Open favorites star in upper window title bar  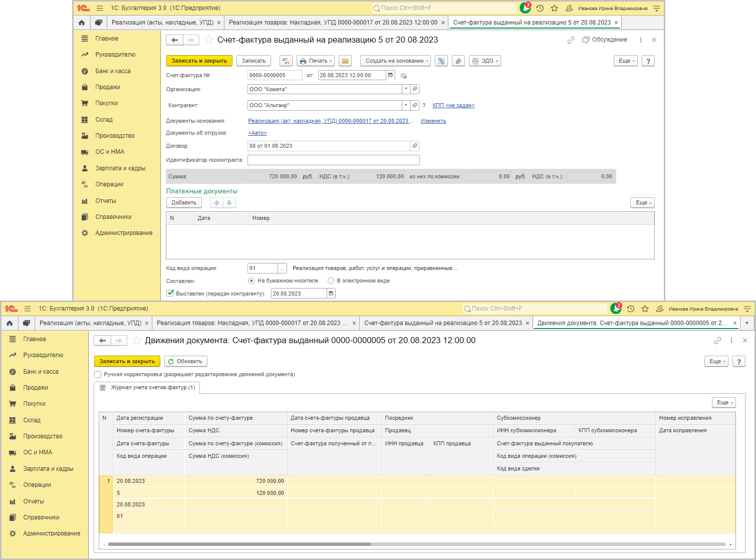point(554,9)
